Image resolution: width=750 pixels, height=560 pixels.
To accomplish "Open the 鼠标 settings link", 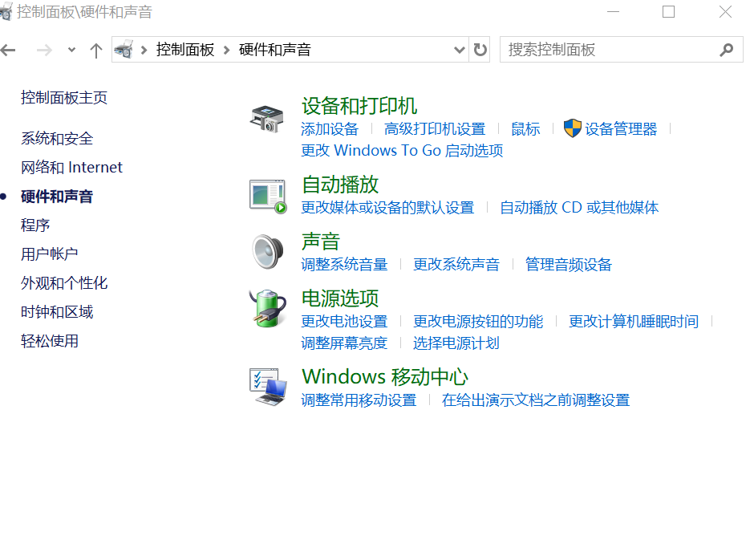I will tap(525, 128).
